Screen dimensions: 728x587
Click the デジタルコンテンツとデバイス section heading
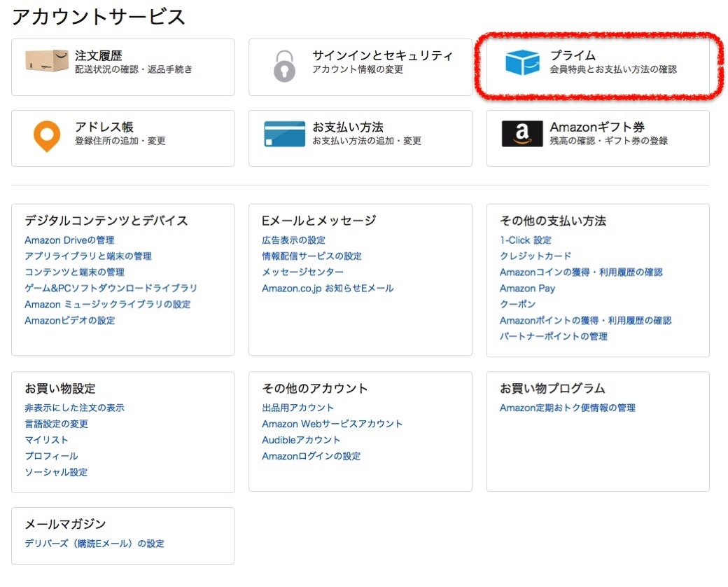(x=106, y=220)
